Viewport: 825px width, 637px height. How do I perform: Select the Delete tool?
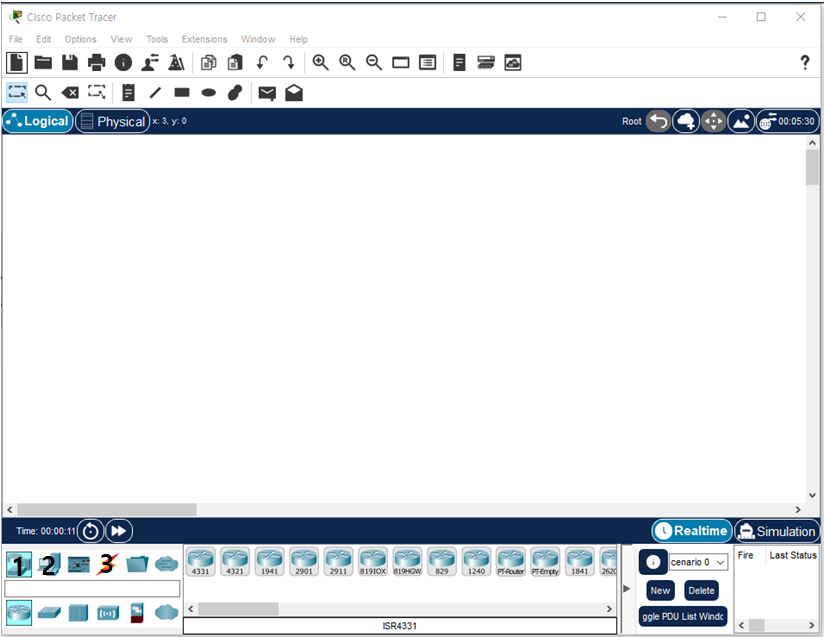(70, 93)
